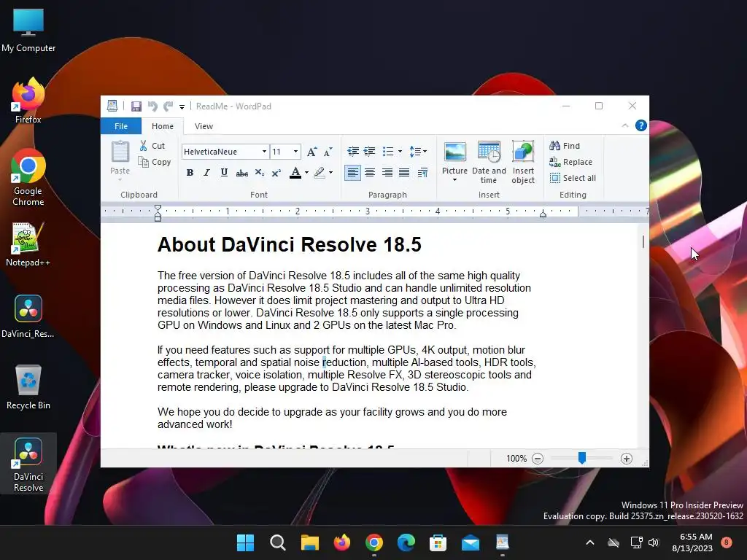Toggle underline formatting
747x560 pixels.
point(224,172)
